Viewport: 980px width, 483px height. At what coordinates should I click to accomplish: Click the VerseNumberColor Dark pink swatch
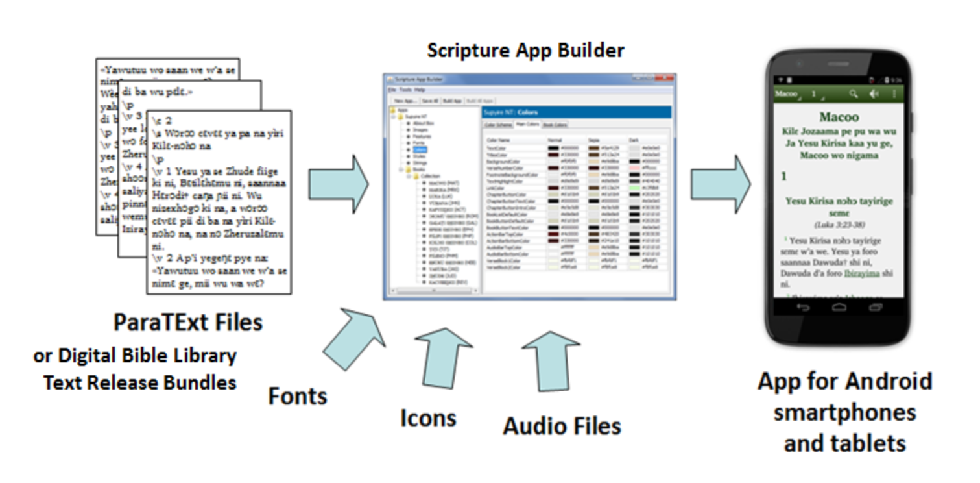pos(634,167)
